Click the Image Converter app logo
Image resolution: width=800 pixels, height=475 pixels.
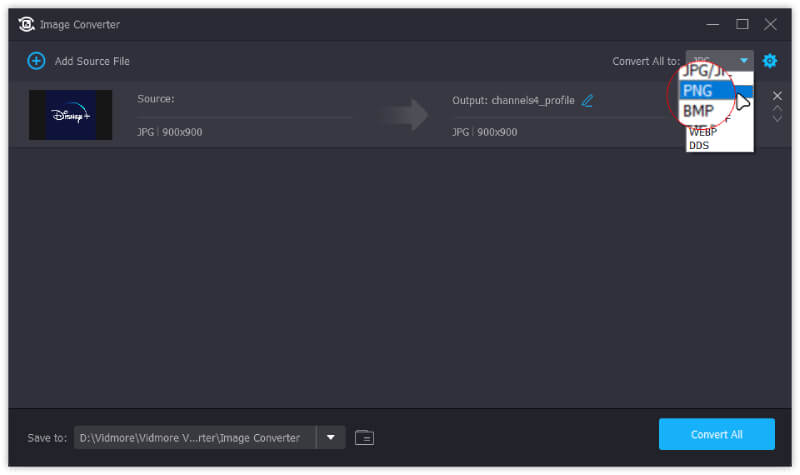click(27, 24)
